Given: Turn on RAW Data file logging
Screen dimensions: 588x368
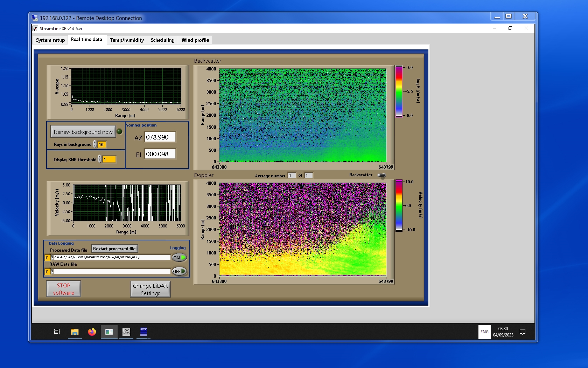Looking at the screenshot, I should [x=179, y=271].
